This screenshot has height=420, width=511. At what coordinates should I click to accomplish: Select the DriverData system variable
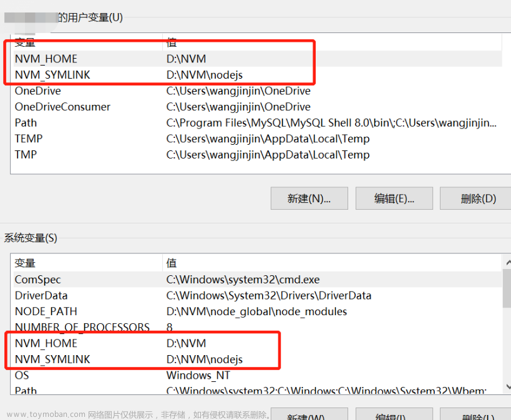click(258, 295)
